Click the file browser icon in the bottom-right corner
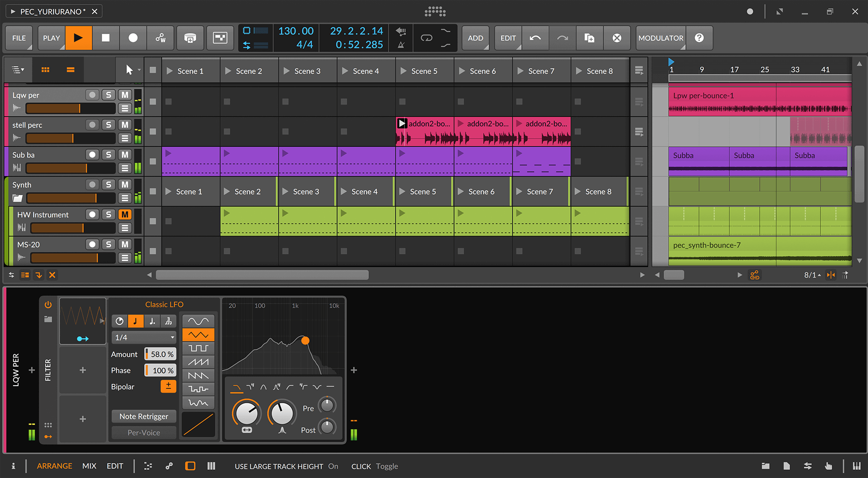This screenshot has width=868, height=478. coord(765,466)
